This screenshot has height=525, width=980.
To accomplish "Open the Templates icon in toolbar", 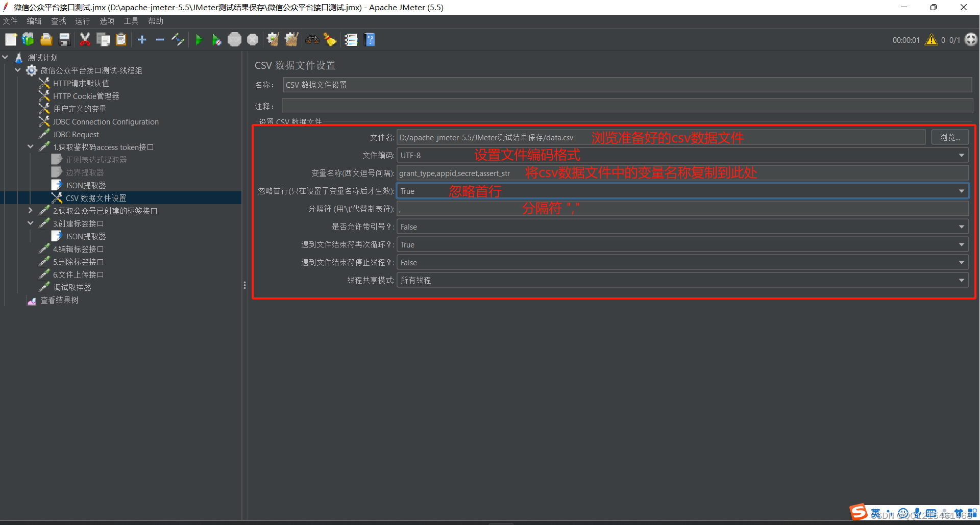I will (x=28, y=40).
